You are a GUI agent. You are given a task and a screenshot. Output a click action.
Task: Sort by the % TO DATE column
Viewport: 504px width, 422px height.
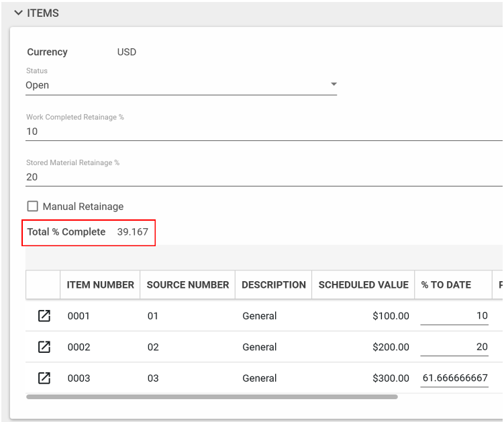point(446,284)
